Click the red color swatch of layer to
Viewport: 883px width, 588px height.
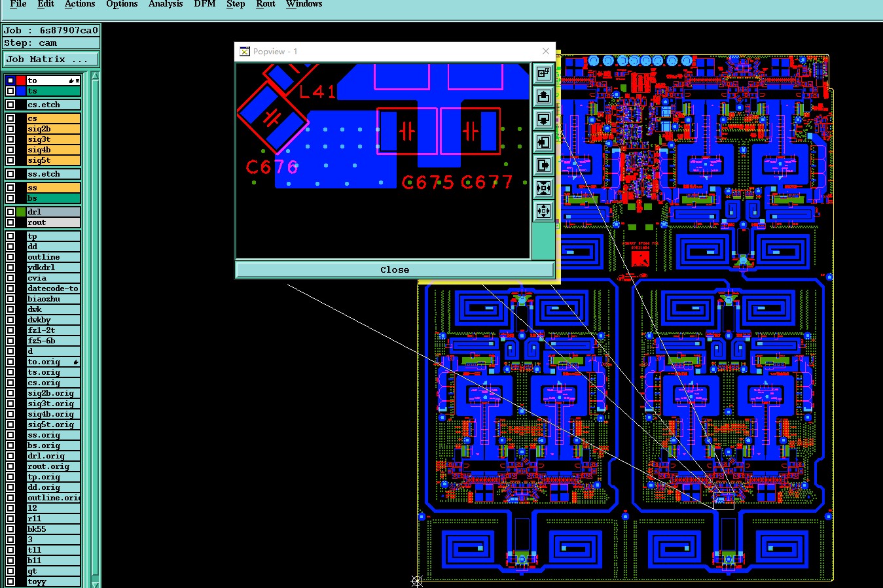[21, 80]
